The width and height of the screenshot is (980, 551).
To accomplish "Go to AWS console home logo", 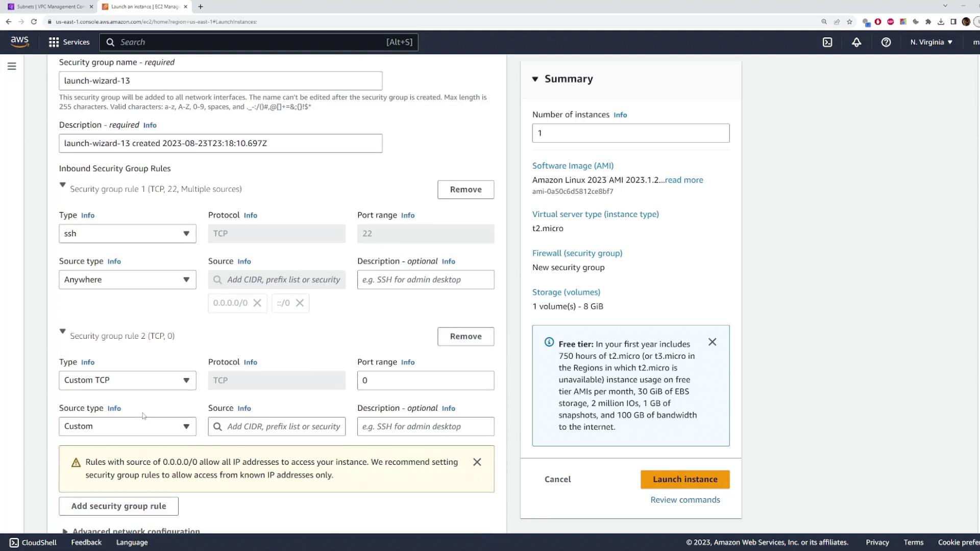I will [19, 42].
